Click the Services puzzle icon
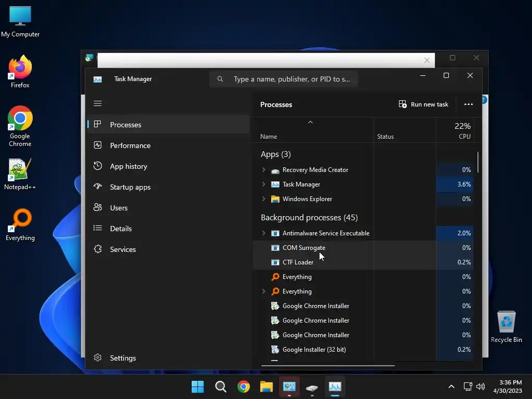The height and width of the screenshot is (399, 532). (98, 249)
